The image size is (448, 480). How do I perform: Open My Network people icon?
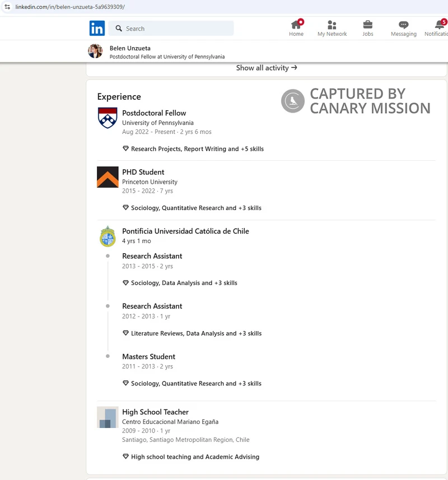pyautogui.click(x=332, y=25)
